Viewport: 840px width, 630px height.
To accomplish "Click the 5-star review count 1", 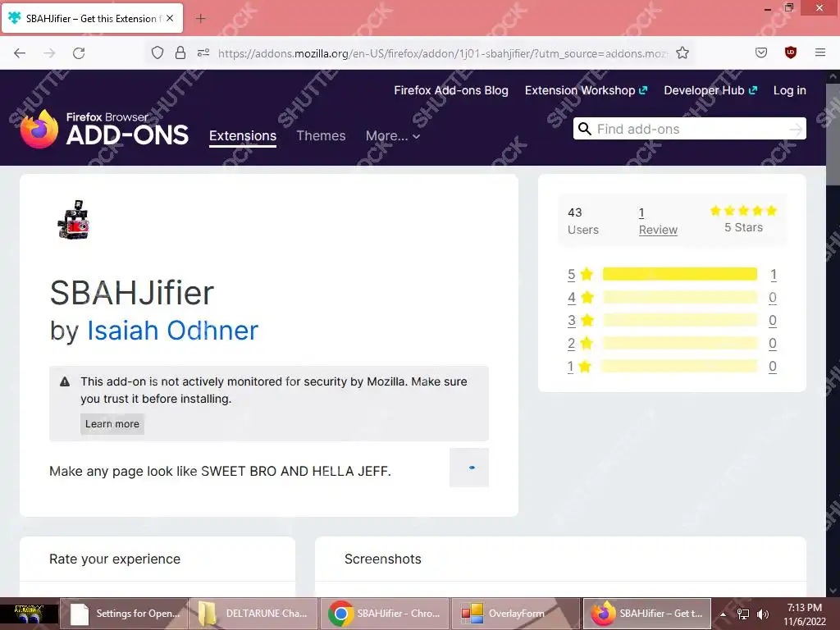I will pos(773,274).
